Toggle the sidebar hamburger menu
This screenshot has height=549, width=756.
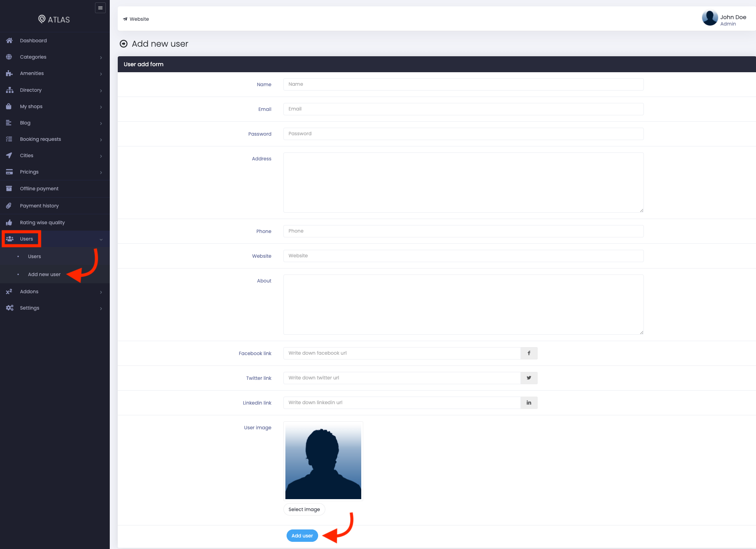100,8
